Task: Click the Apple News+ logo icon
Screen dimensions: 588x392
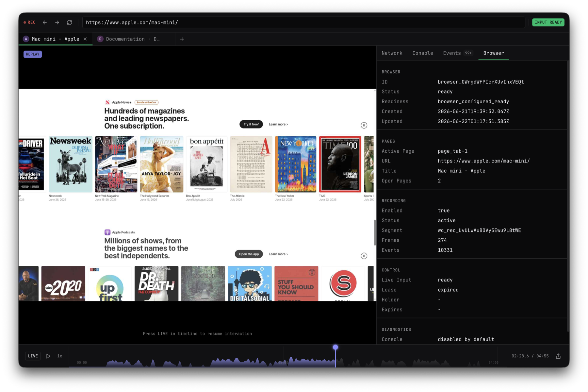Action: 107,102
